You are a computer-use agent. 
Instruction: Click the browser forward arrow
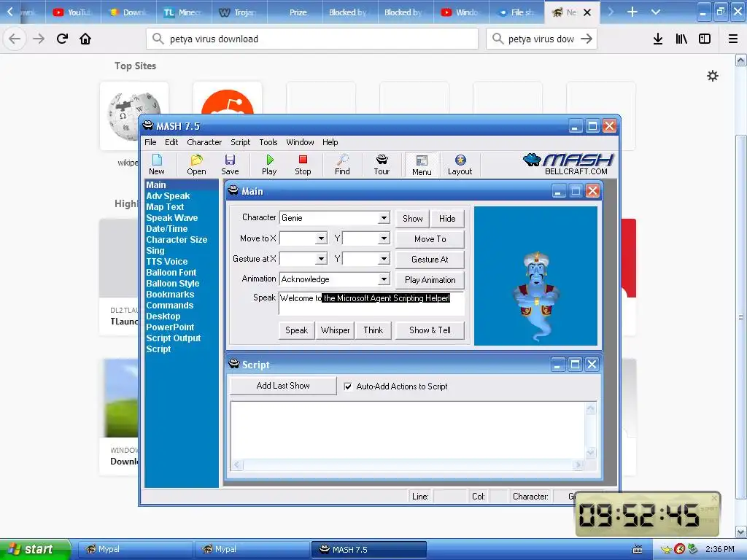[39, 39]
